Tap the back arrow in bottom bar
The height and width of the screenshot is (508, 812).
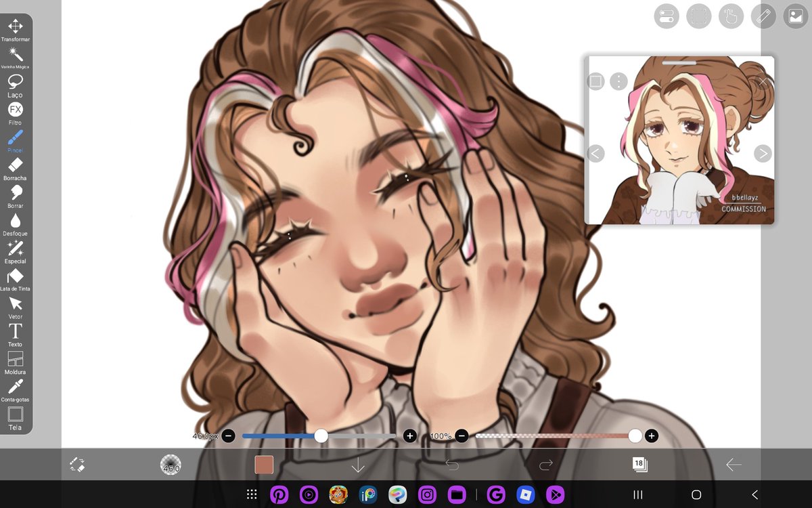(x=734, y=465)
